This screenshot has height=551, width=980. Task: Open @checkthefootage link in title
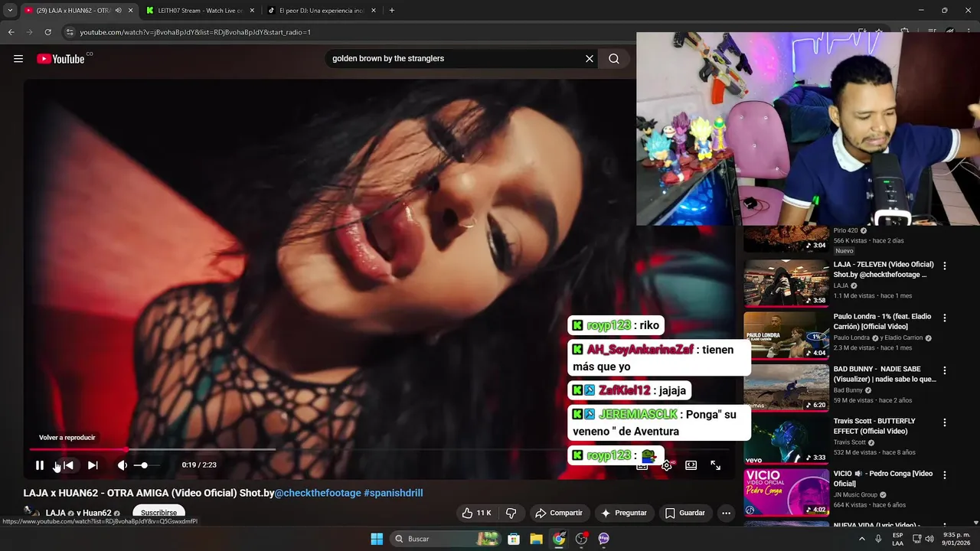coord(318,493)
